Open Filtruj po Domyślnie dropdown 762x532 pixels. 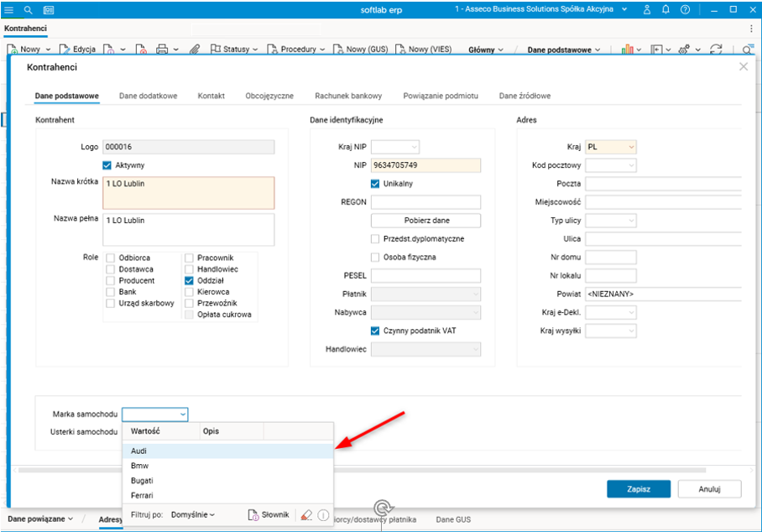tap(193, 514)
